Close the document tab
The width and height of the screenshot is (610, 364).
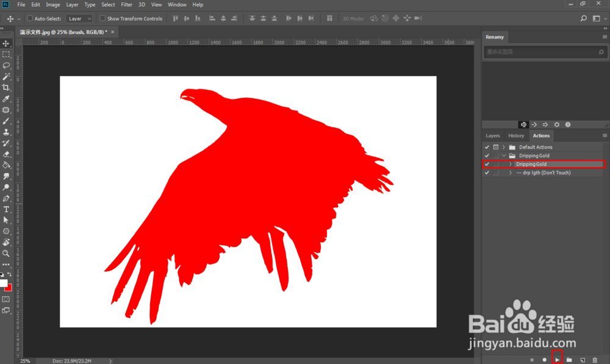(x=113, y=32)
